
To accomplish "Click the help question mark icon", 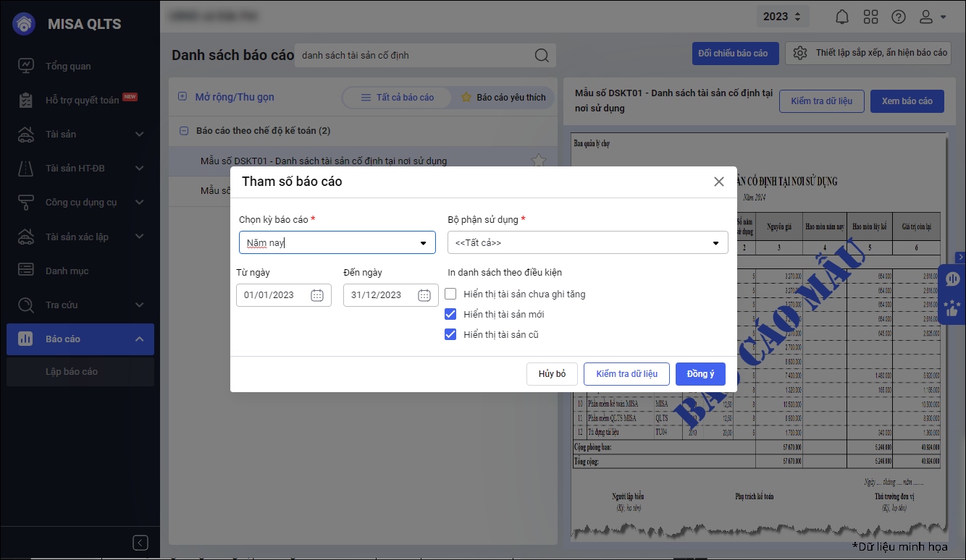I will (899, 17).
